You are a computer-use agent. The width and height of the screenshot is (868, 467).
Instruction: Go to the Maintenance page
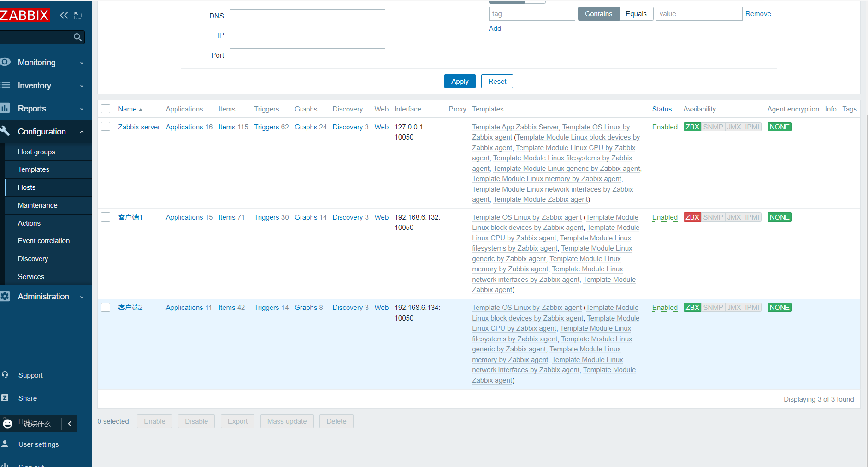pos(38,205)
